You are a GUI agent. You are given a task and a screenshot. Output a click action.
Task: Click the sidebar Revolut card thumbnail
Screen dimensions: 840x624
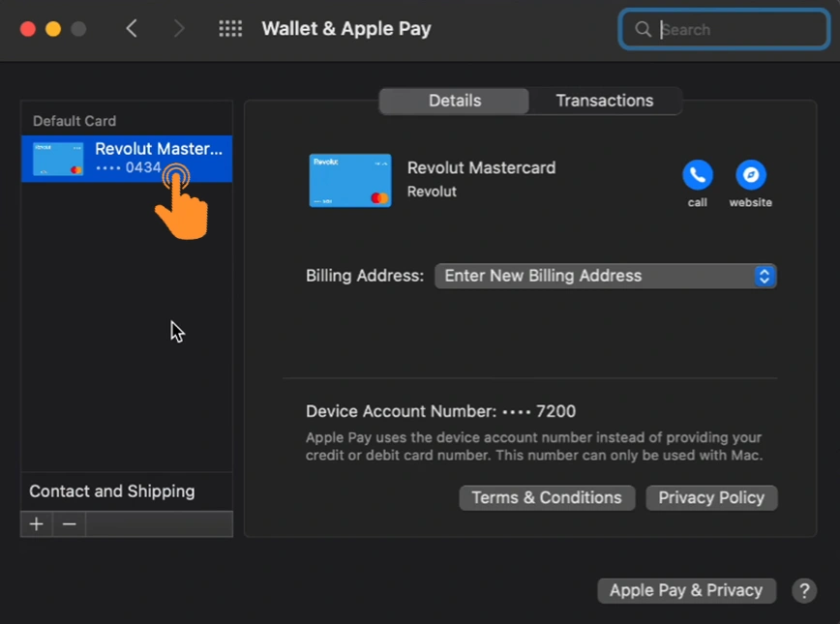(x=58, y=159)
